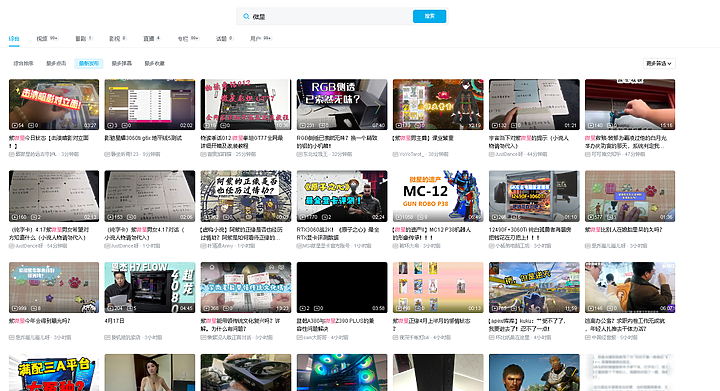Screen dimensions: 720x391
Task: Open the 影视 tab
Action: (x=118, y=39)
